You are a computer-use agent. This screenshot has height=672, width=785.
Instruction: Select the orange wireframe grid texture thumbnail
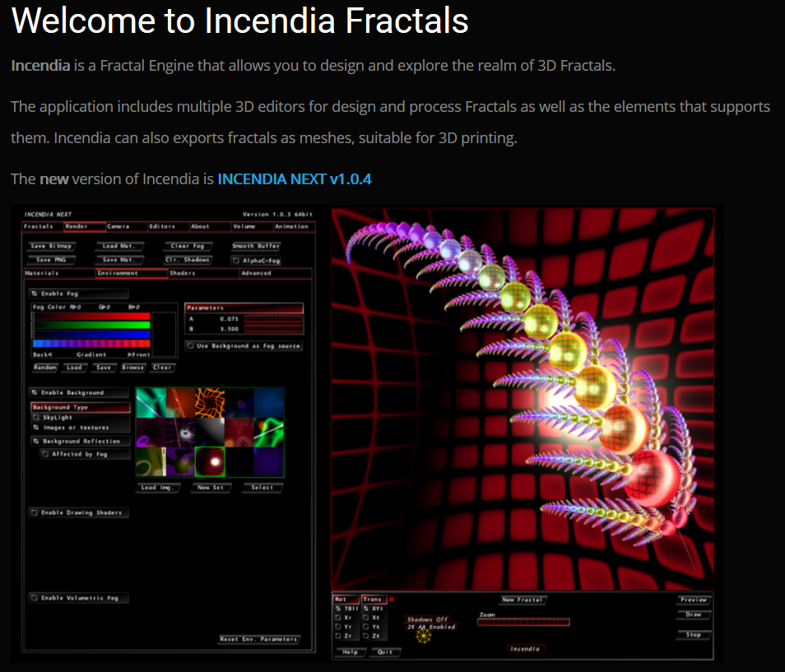[x=210, y=403]
